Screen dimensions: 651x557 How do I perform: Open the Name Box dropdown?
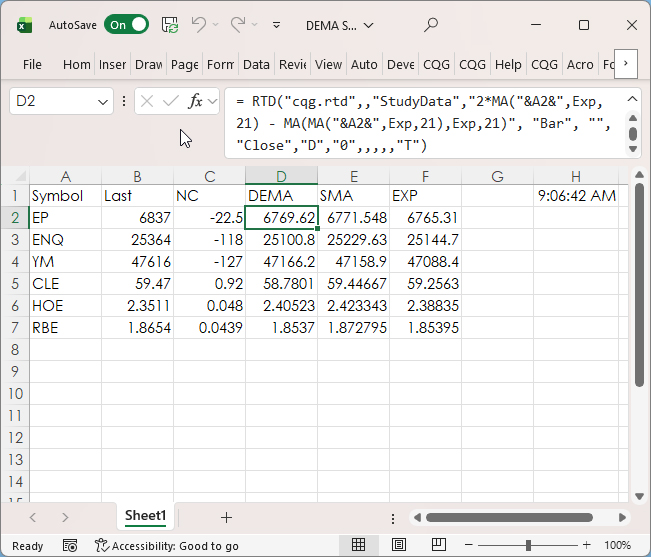pyautogui.click(x=104, y=101)
